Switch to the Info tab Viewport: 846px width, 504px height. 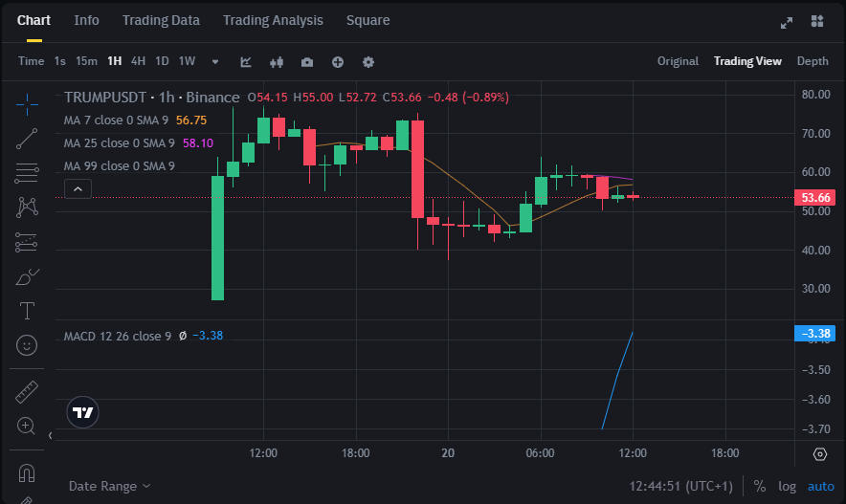coord(86,20)
